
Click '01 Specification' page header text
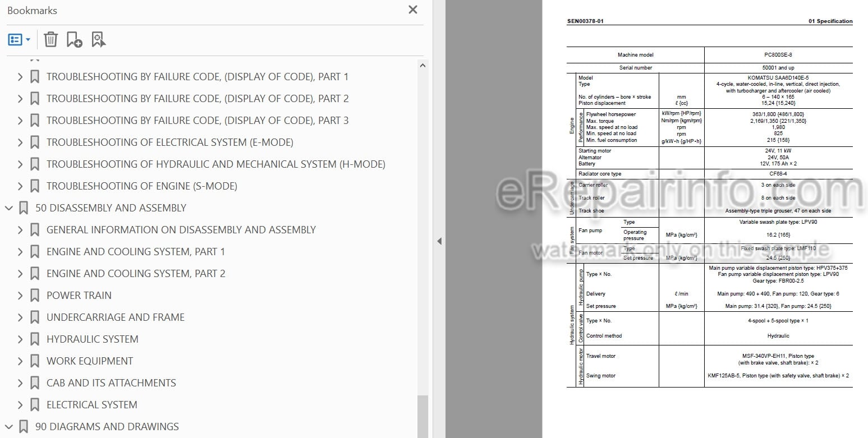[x=830, y=21]
